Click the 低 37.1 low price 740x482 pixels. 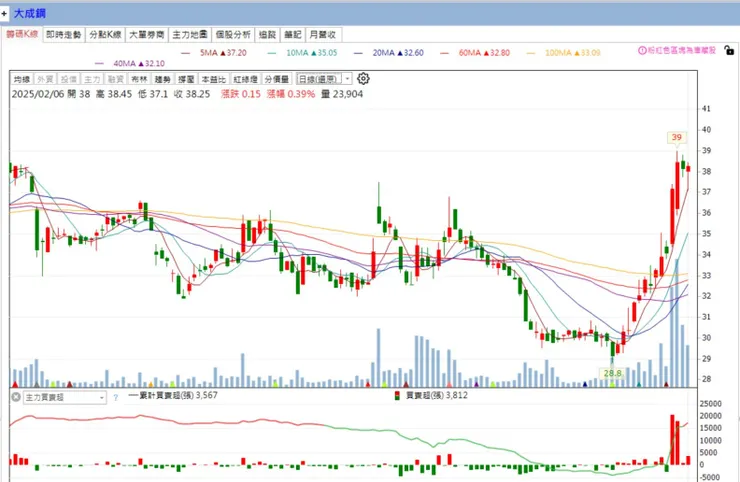click(153, 94)
